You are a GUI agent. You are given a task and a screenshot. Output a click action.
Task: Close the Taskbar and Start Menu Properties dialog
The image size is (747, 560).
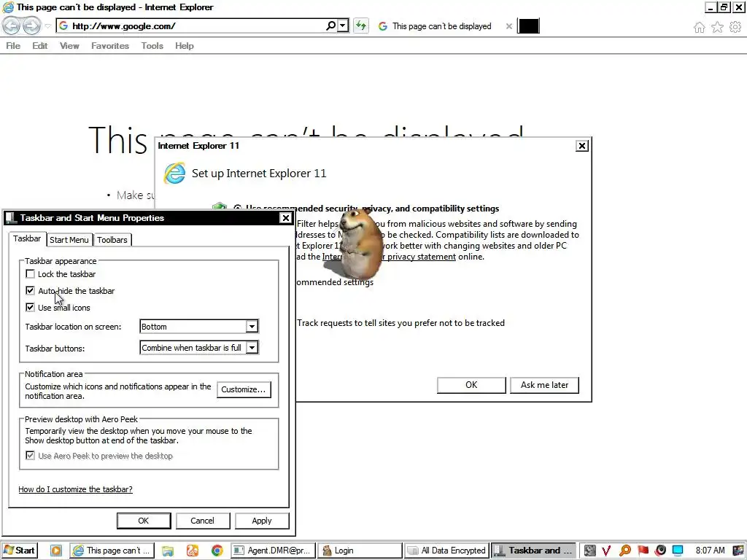pyautogui.click(x=285, y=218)
